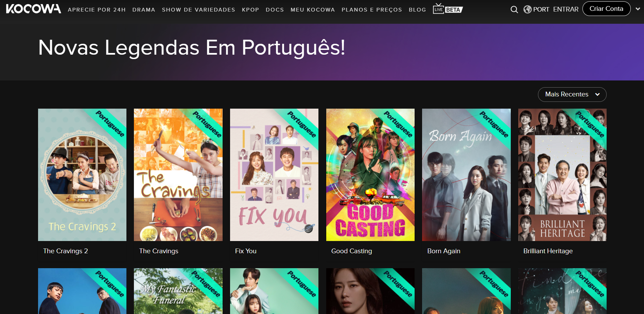Click the globe language icon

point(527,10)
